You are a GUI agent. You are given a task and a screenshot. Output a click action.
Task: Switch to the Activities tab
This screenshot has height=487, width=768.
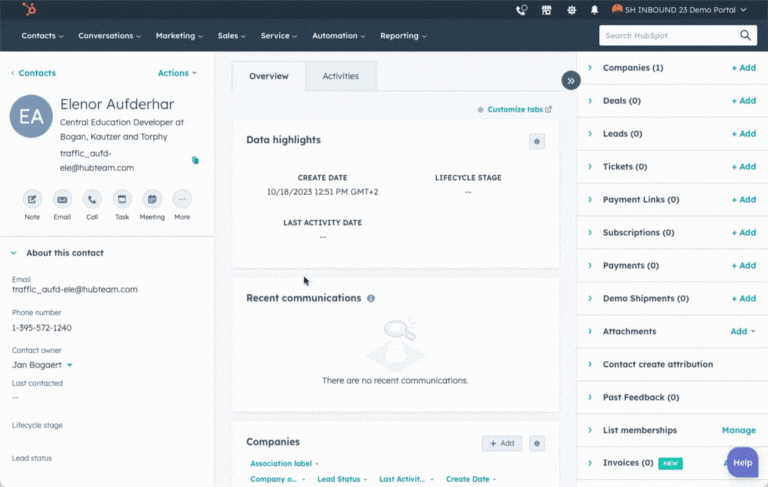coord(340,76)
